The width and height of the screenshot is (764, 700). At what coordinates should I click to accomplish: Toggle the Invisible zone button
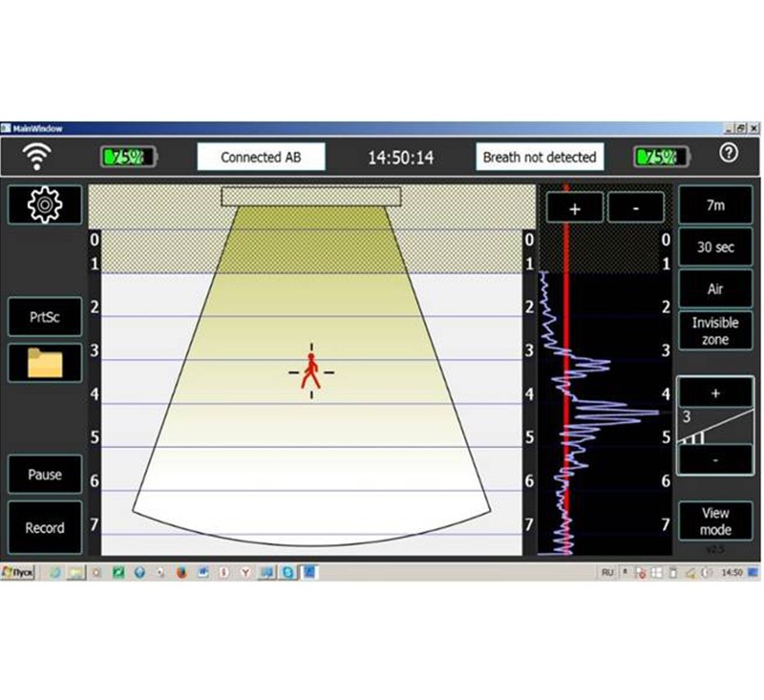(714, 331)
